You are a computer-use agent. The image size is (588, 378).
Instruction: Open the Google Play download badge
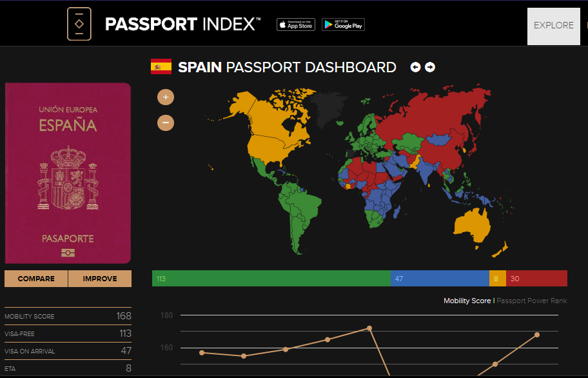[x=343, y=25]
